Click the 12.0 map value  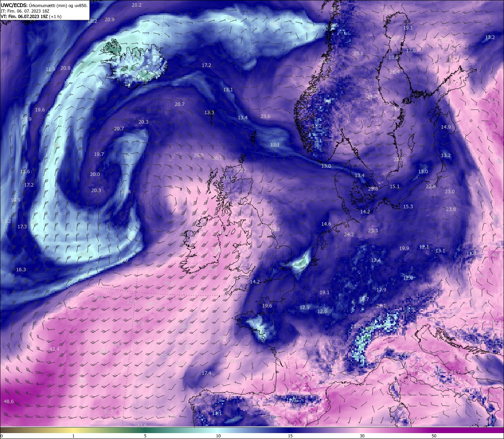pyautogui.click(x=408, y=278)
